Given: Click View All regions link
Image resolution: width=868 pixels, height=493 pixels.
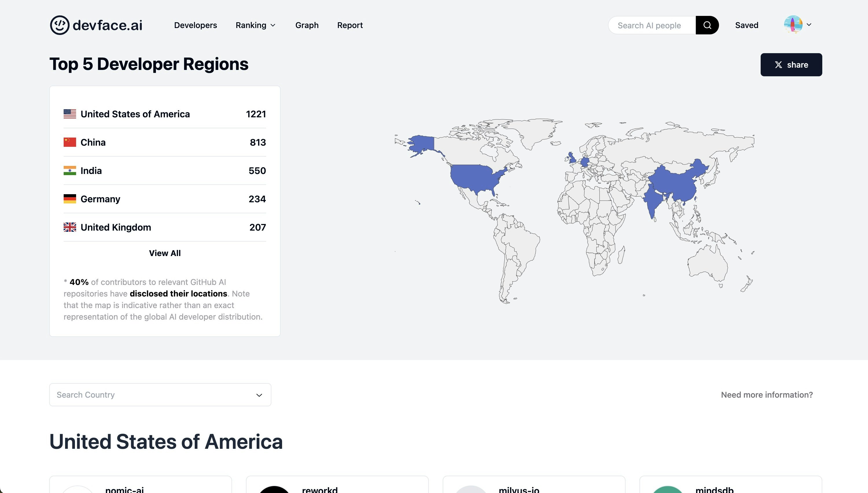Looking at the screenshot, I should pos(165,253).
